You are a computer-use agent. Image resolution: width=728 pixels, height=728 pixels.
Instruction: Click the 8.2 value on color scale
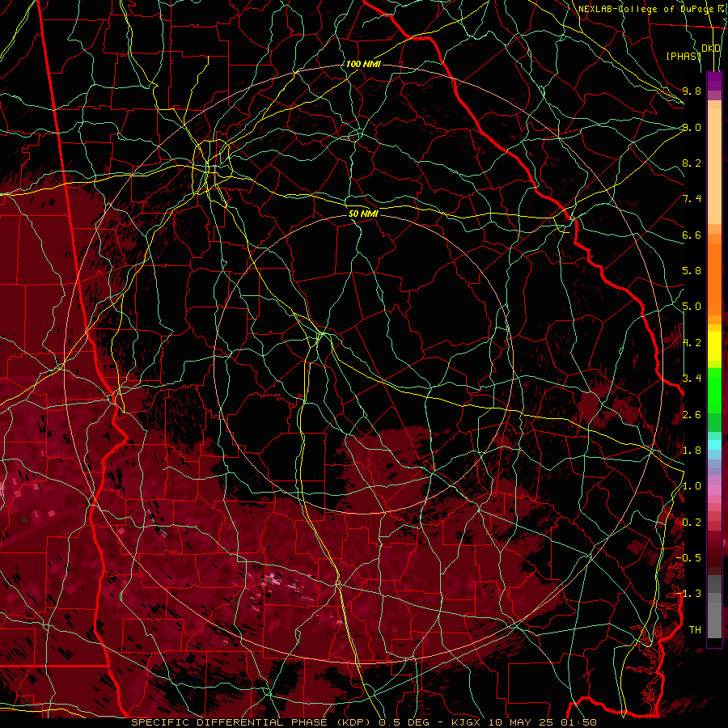pos(692,163)
